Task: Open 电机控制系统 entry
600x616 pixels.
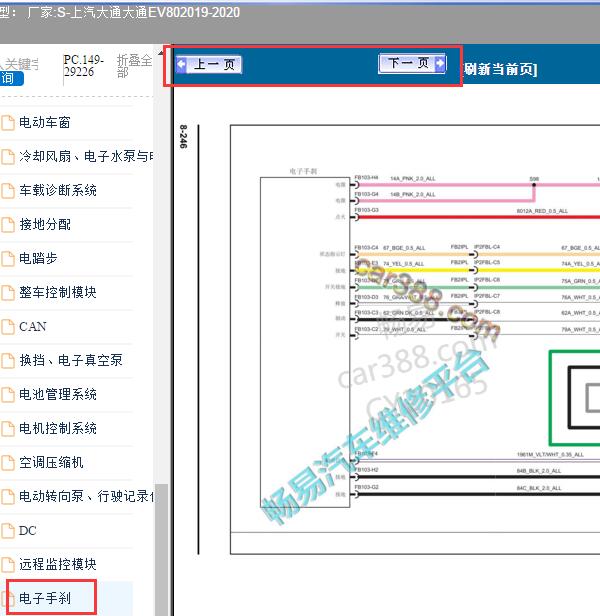Action: click(58, 428)
